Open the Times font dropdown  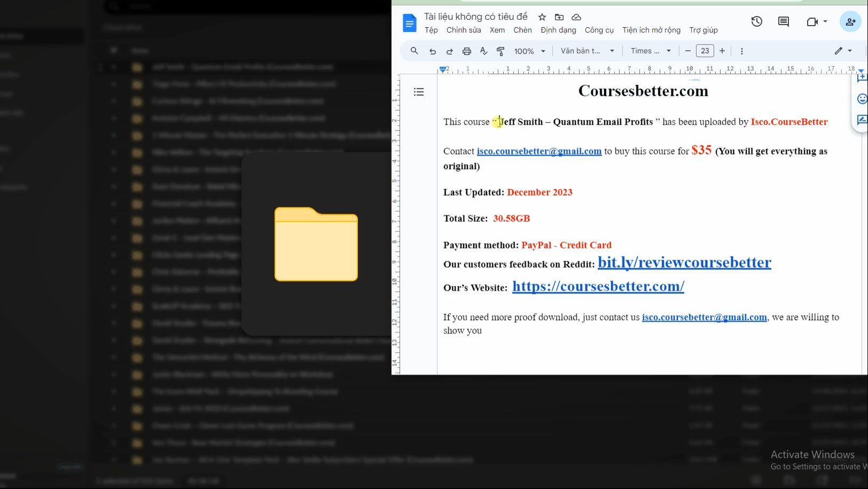pos(650,51)
